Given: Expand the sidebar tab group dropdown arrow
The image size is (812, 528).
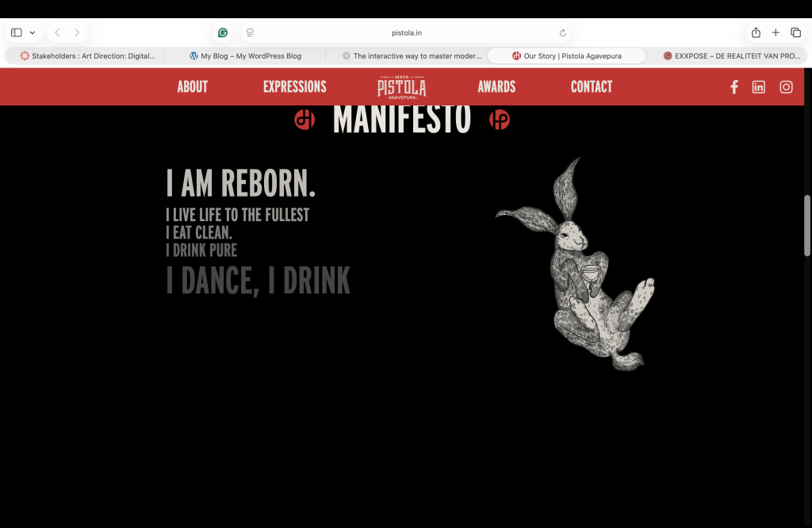Looking at the screenshot, I should point(33,33).
